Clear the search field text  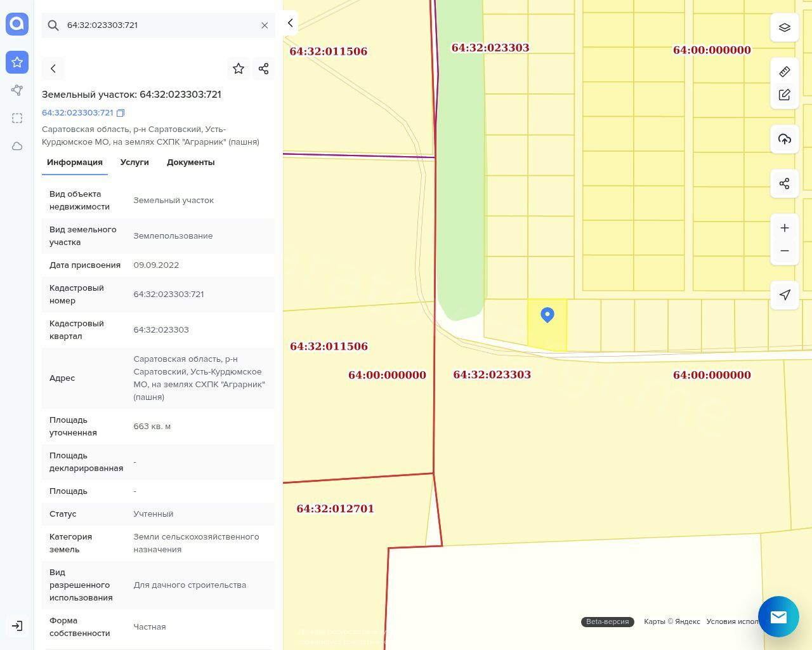pyautogui.click(x=265, y=25)
